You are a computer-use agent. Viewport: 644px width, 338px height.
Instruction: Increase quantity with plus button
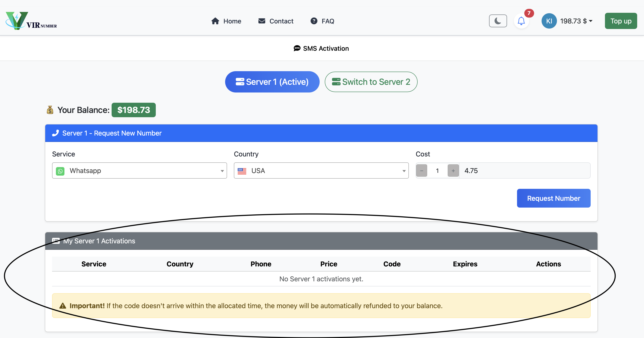coord(453,171)
